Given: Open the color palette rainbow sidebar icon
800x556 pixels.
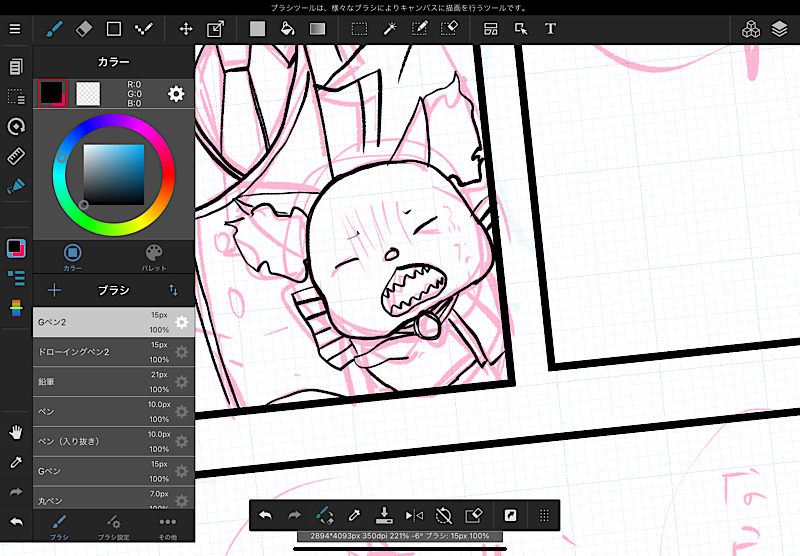Looking at the screenshot, I should (x=16, y=308).
